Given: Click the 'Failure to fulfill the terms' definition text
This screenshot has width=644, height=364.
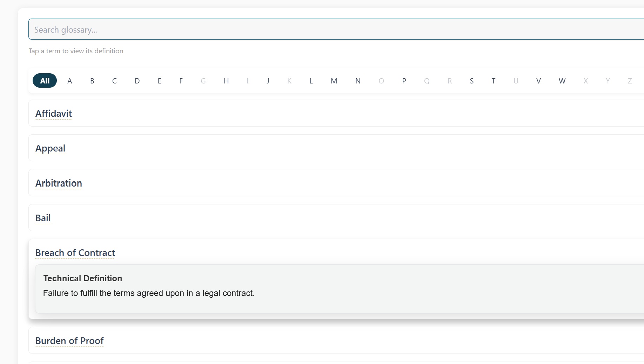Looking at the screenshot, I should coord(149,293).
